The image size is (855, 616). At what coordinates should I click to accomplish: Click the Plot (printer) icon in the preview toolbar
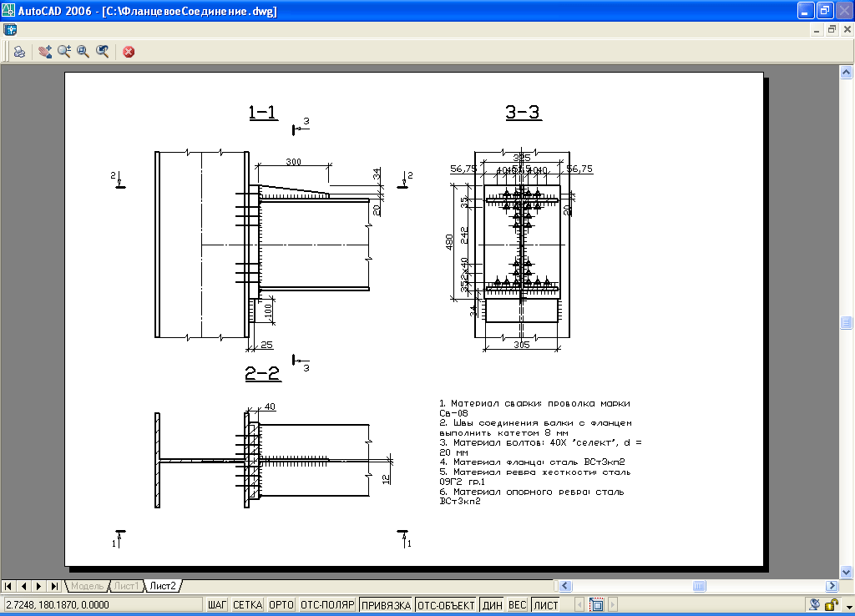[x=18, y=52]
